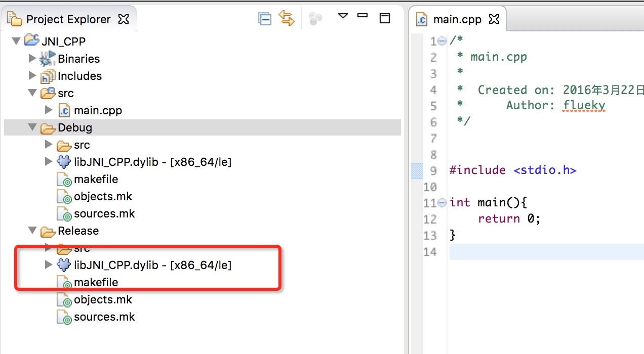Viewport: 644px width, 354px height.
Task: Toggle Link with Editor icon
Action: pyautogui.click(x=287, y=19)
